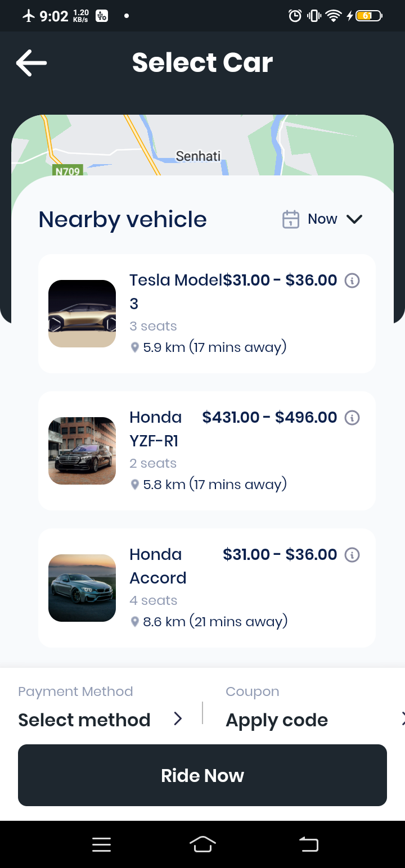Open the Apply code coupon option
The width and height of the screenshot is (405, 868).
pos(277,720)
